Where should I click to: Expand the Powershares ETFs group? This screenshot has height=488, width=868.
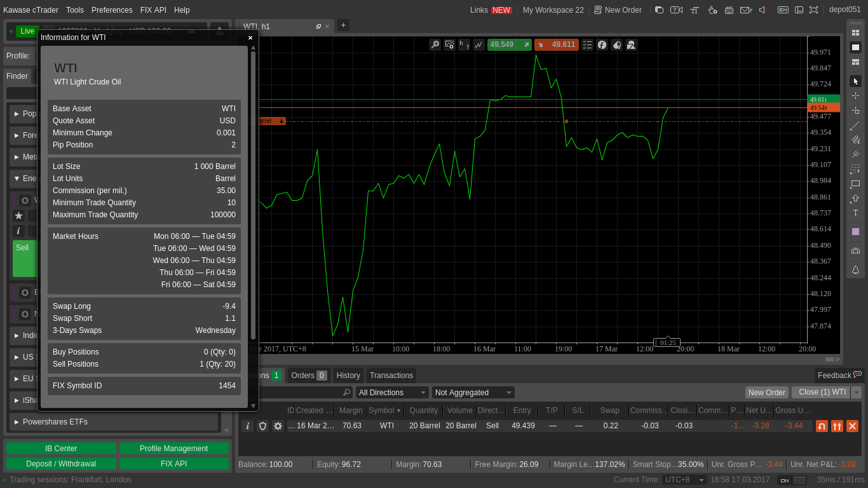point(114,422)
